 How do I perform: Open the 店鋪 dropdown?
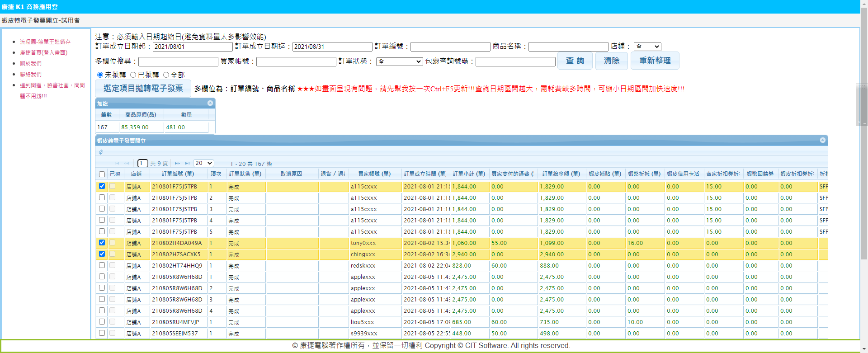pyautogui.click(x=647, y=47)
